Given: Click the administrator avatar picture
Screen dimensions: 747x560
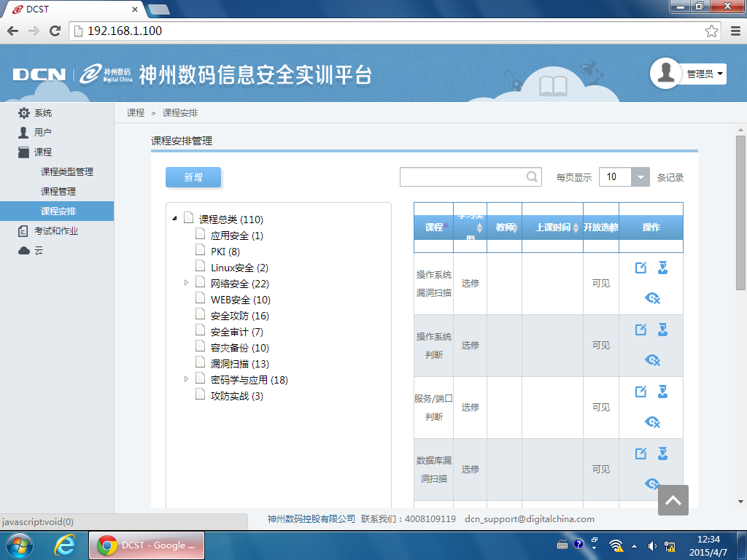Looking at the screenshot, I should pyautogui.click(x=665, y=74).
